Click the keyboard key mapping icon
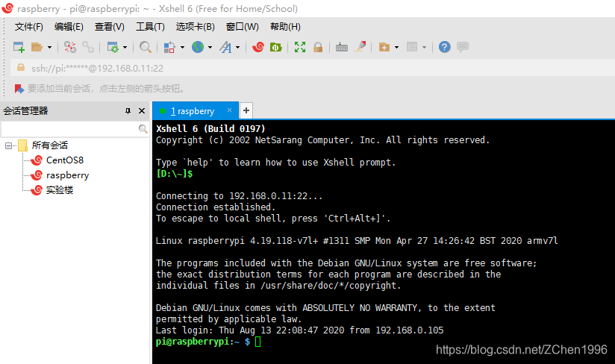615x364 pixels. (342, 48)
